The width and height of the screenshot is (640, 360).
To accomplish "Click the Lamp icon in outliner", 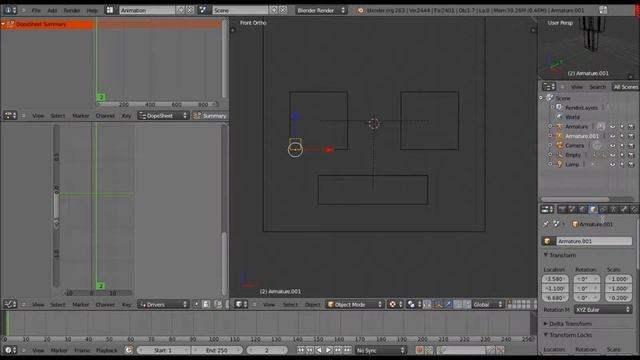I will pyautogui.click(x=560, y=164).
